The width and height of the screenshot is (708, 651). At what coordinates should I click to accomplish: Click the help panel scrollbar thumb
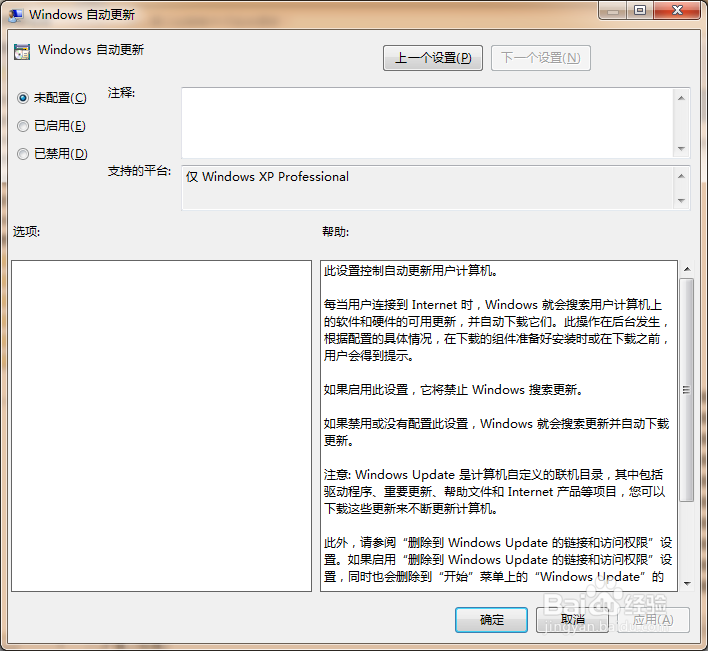point(687,390)
